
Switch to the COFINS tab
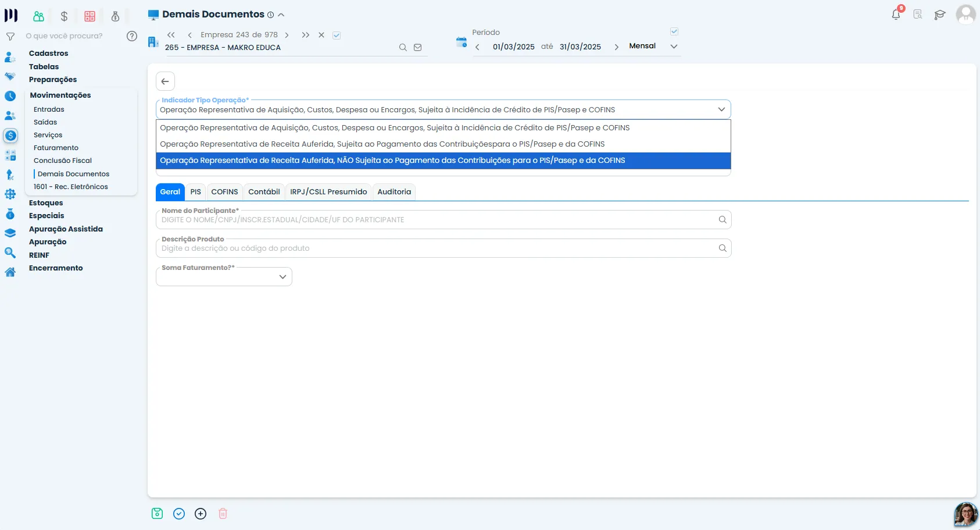coord(224,192)
